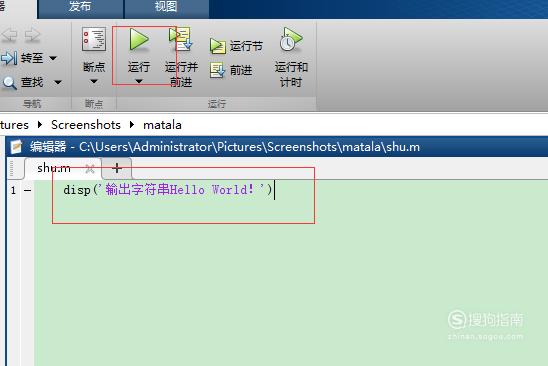Click line 1 breakpoint dash
Screen dimensions: 548x366
click(x=28, y=191)
